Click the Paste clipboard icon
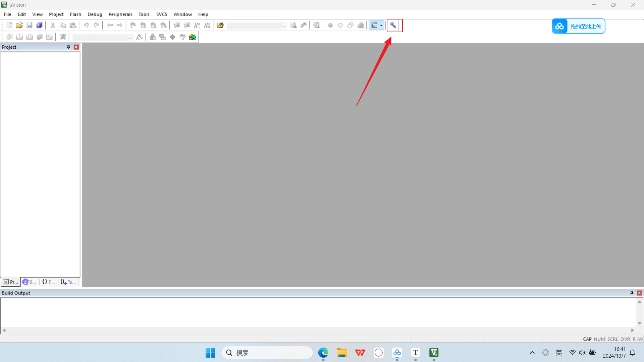Image resolution: width=644 pixels, height=362 pixels. coord(73,26)
